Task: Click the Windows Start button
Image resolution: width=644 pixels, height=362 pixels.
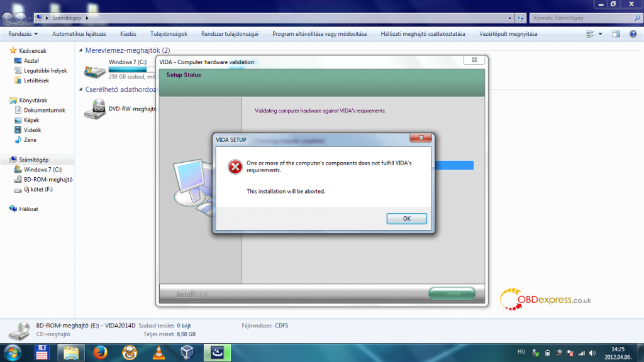Action: (13, 353)
